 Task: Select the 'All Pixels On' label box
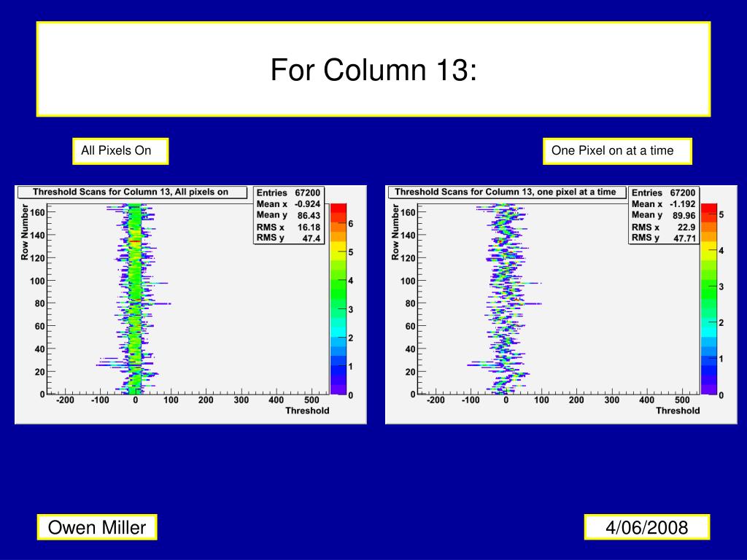[x=120, y=151]
